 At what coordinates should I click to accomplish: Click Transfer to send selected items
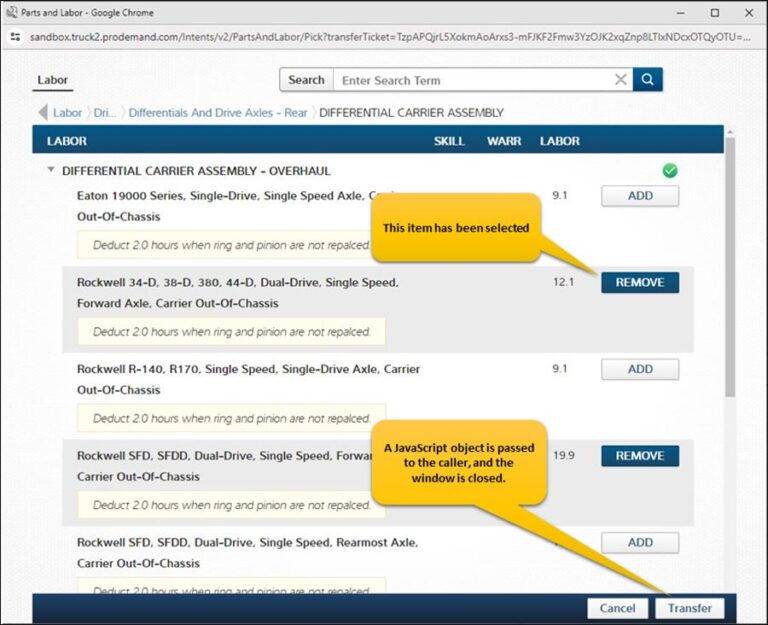pyautogui.click(x=689, y=608)
